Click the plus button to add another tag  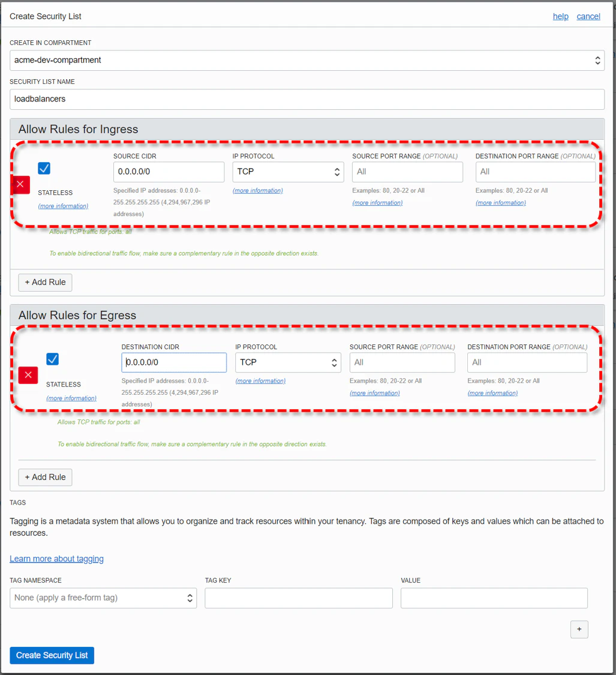click(x=579, y=629)
